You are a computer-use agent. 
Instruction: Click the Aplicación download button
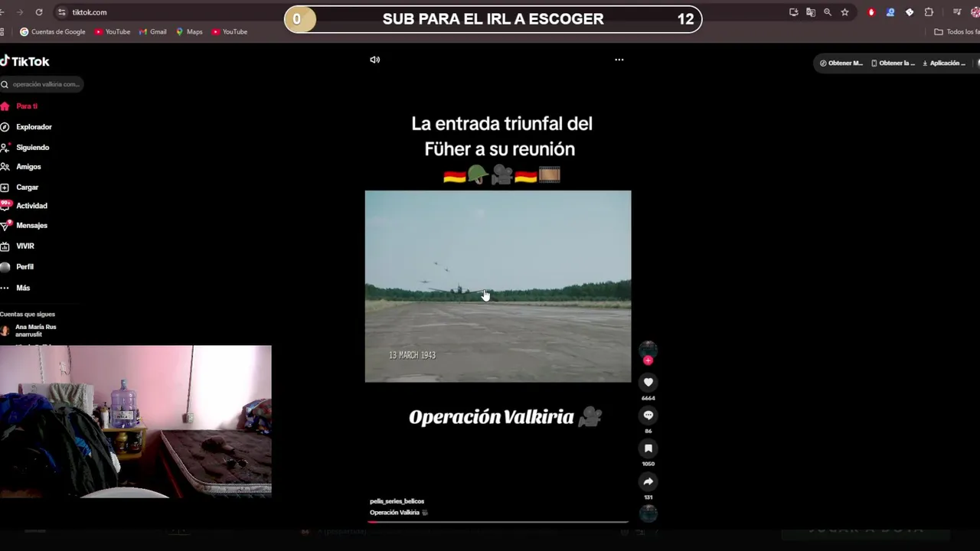click(944, 64)
